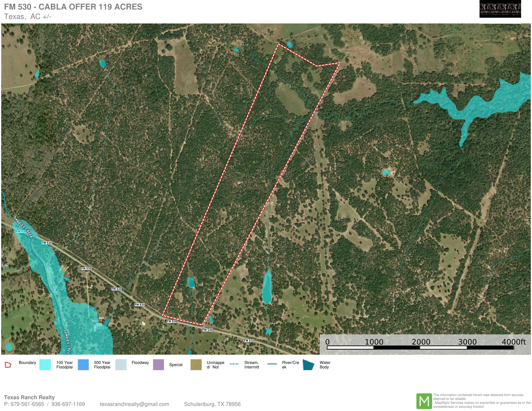This screenshot has width=532, height=411.
Task: Click the 500 Year Floodplain blue swatch
Action: [83, 365]
